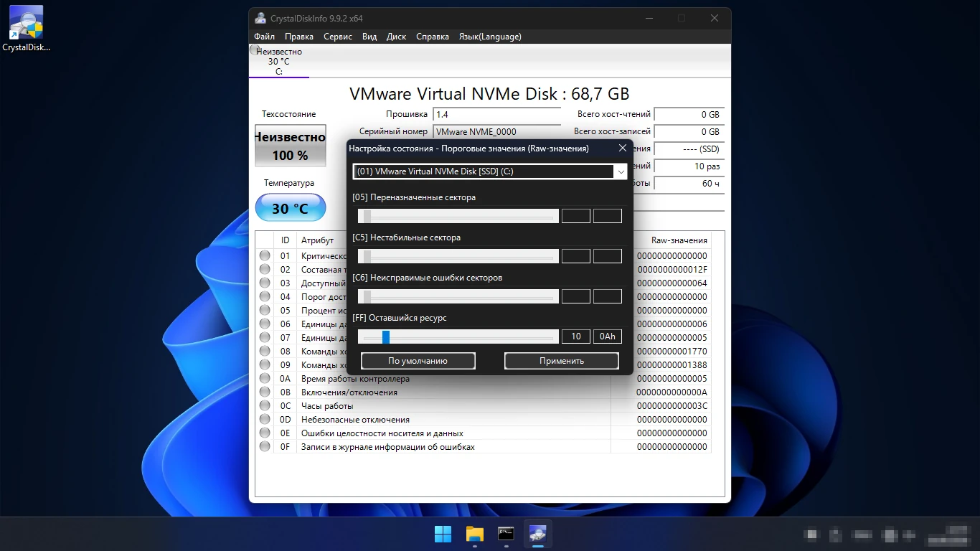This screenshot has width=980, height=551.
Task: Open the Правка menu
Action: 298,37
